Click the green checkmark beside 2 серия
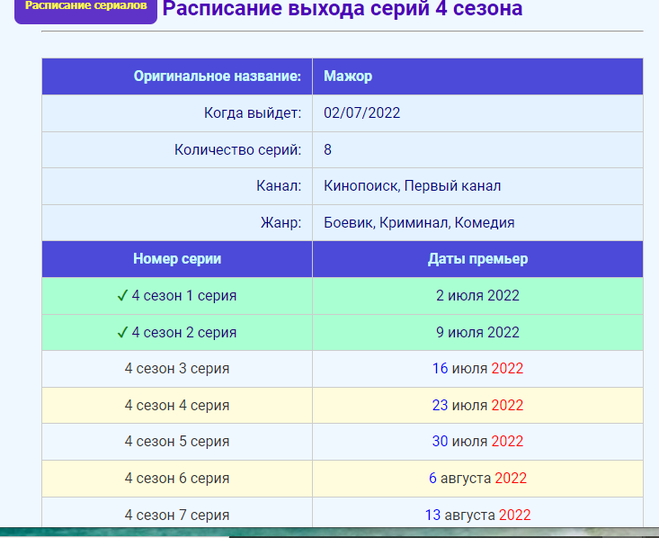Screen dimensions: 659x538 (122, 332)
